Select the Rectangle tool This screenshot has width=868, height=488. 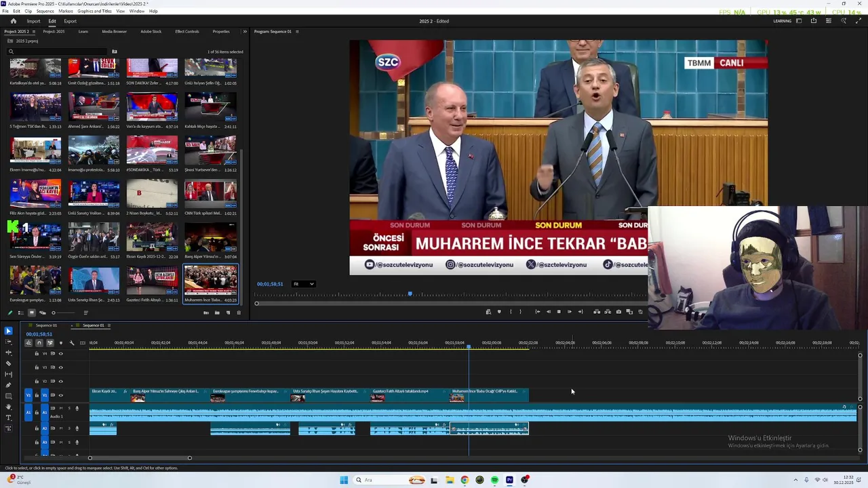pos(8,396)
